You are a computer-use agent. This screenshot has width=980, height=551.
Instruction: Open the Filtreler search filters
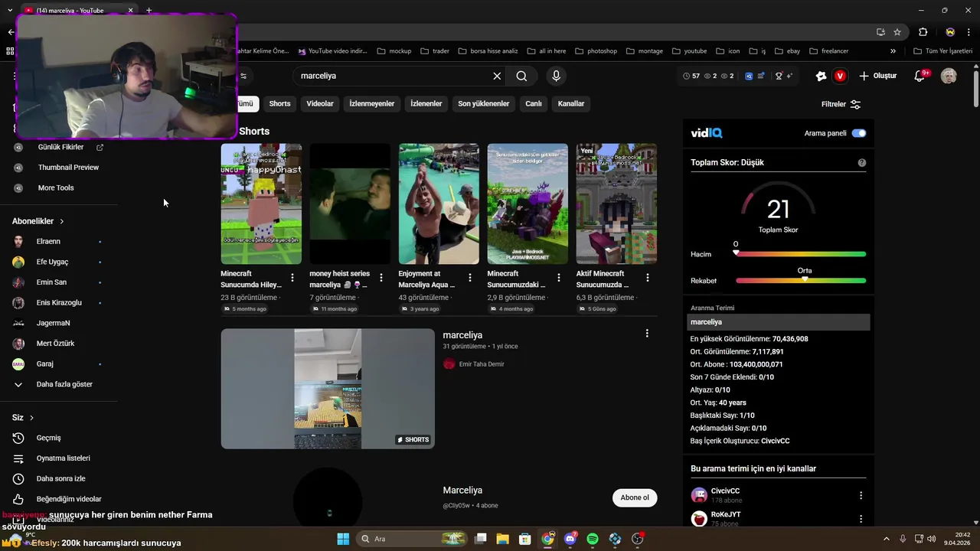[x=841, y=104]
